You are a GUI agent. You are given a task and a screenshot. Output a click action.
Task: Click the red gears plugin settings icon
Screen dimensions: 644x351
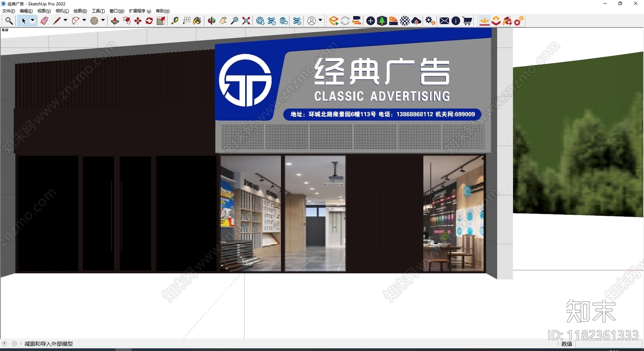click(519, 21)
